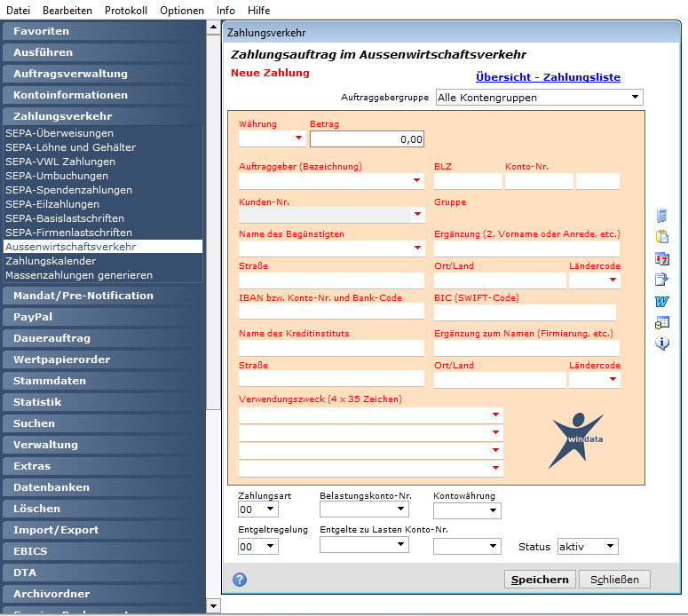688x616 pixels.
Task: Select SEPA-Basislastschriften entry
Action: [x=103, y=218]
